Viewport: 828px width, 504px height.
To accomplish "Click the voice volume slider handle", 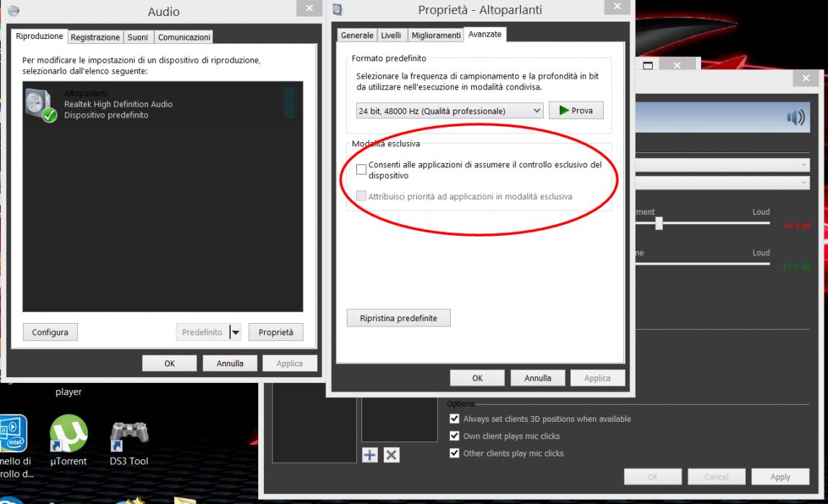I will 659,224.
